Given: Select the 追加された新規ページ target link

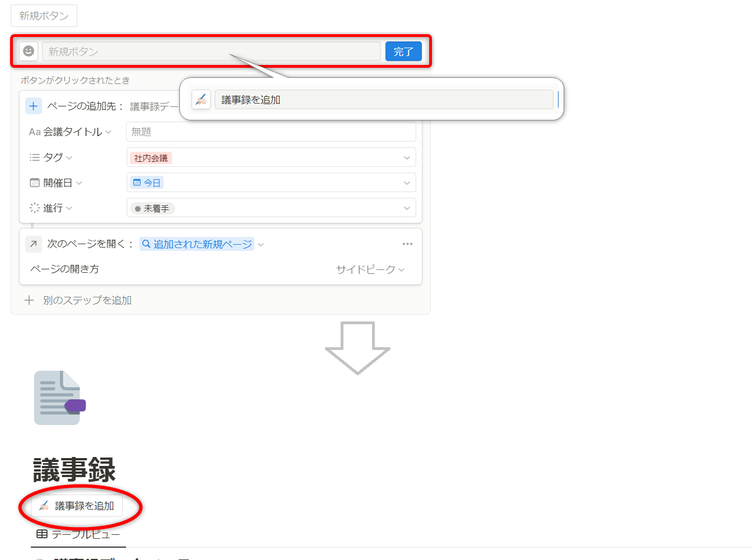Looking at the screenshot, I should click(197, 244).
